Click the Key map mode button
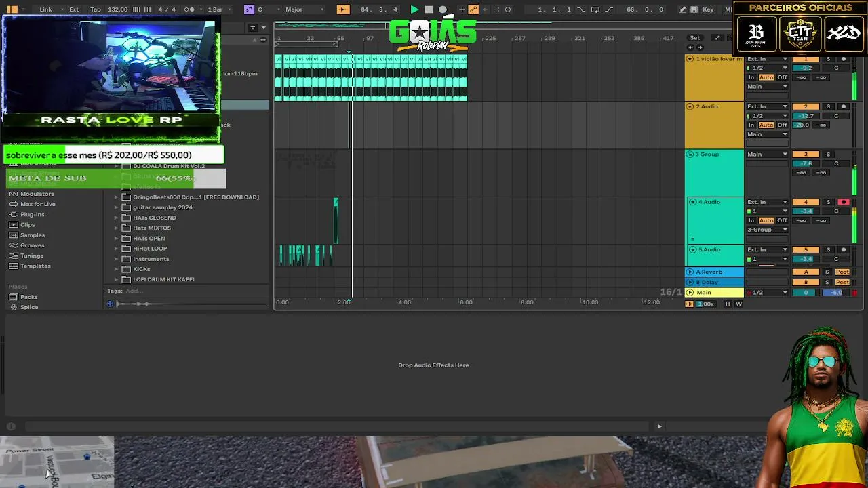 [x=708, y=9]
